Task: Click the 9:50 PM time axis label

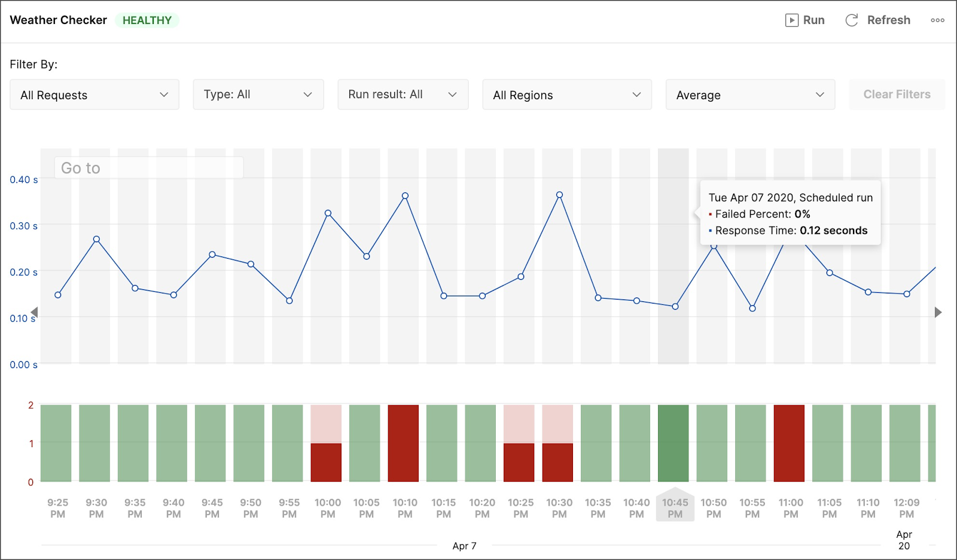Action: point(251,508)
